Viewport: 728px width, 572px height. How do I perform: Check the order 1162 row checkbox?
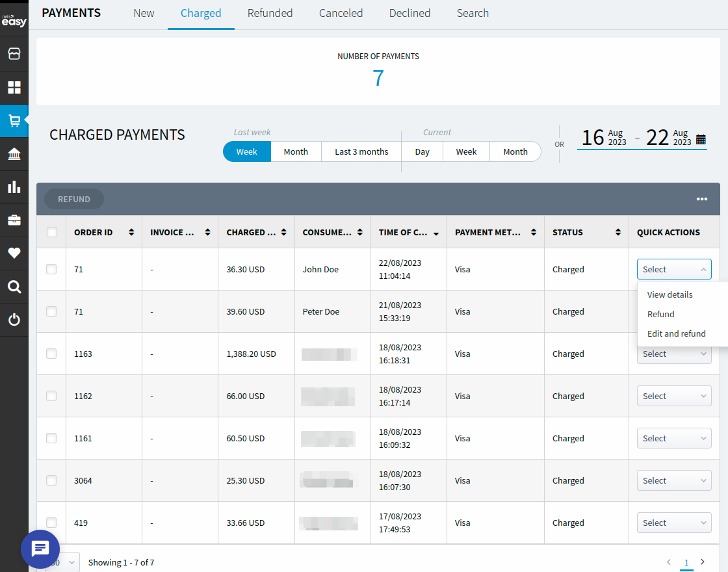pyautogui.click(x=51, y=396)
